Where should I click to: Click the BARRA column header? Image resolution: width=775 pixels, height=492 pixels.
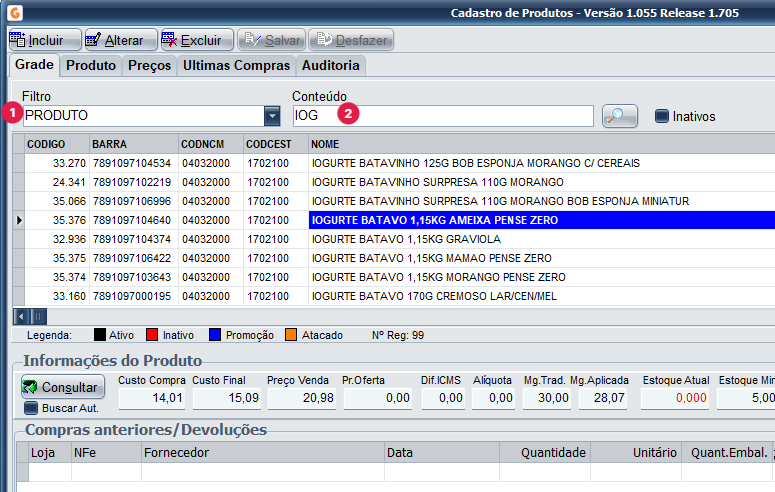pos(133,144)
